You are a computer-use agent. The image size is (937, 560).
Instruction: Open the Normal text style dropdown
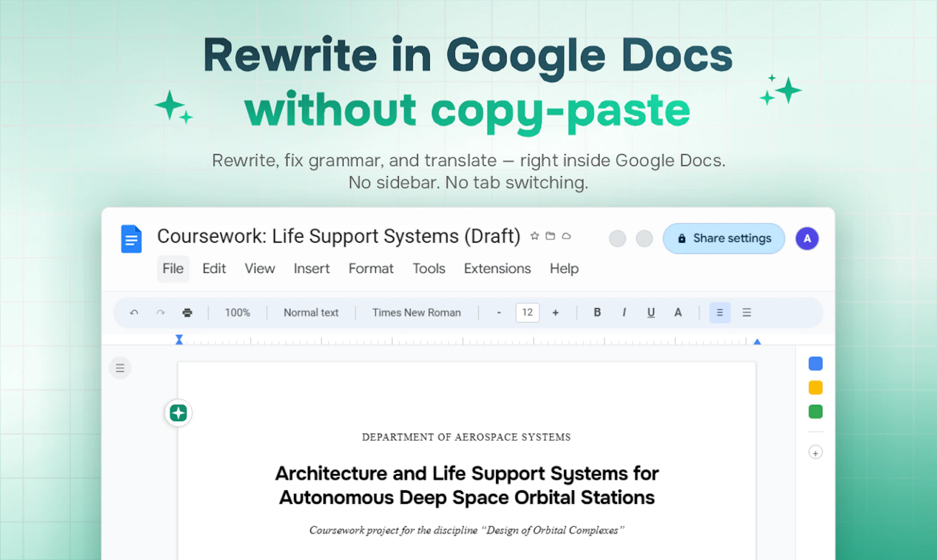coord(311,312)
